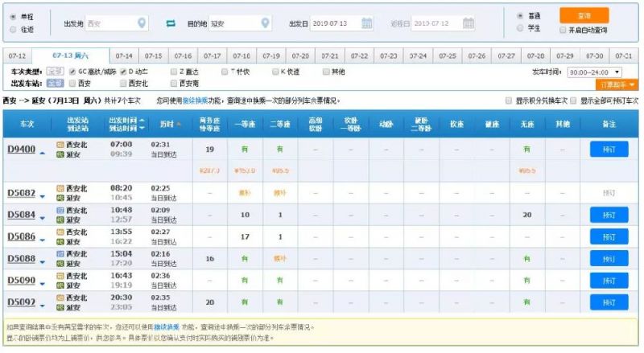Check the 西安北 departure station checkbox
Viewport: 644px width, 353px height.
[x=123, y=84]
